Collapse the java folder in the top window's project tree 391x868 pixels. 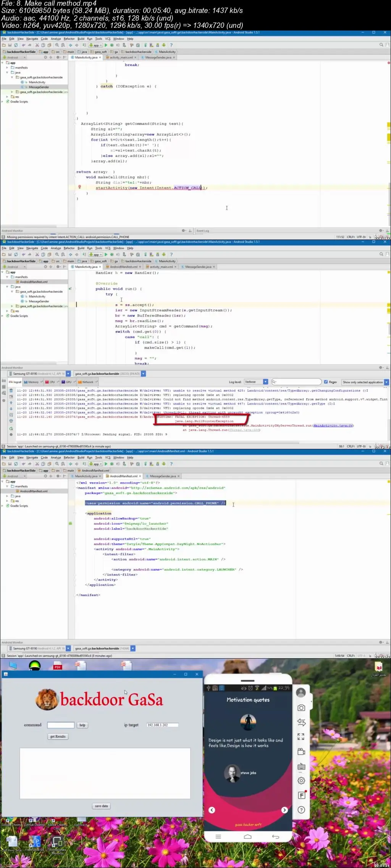(x=7, y=72)
